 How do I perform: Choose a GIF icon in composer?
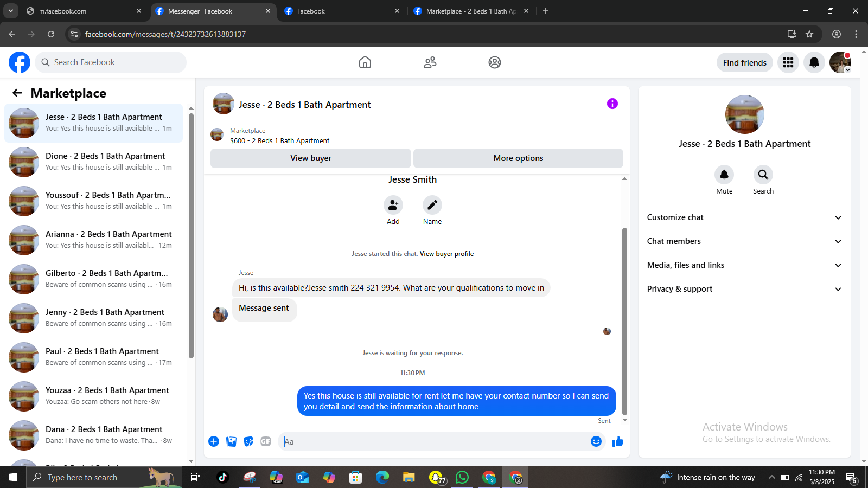coord(266,441)
